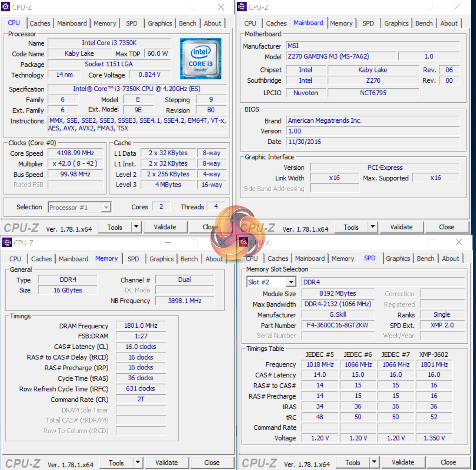Close the CPU window with title bar X
Image resolution: width=476 pixels, height=470 pixels.
221,7
